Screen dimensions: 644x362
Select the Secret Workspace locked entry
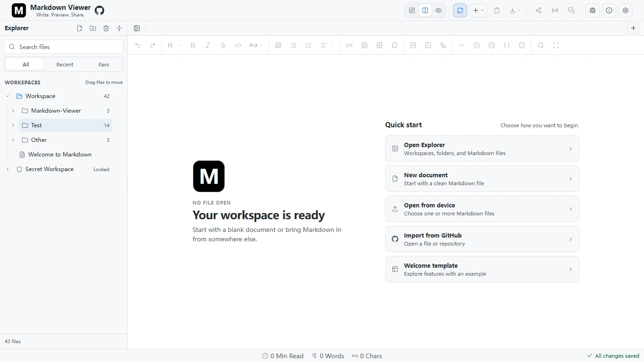(63, 169)
